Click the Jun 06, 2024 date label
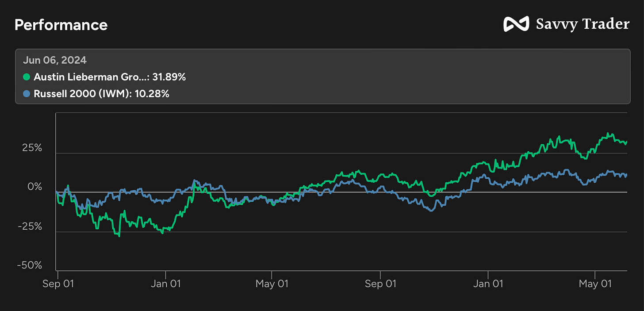 [x=55, y=60]
